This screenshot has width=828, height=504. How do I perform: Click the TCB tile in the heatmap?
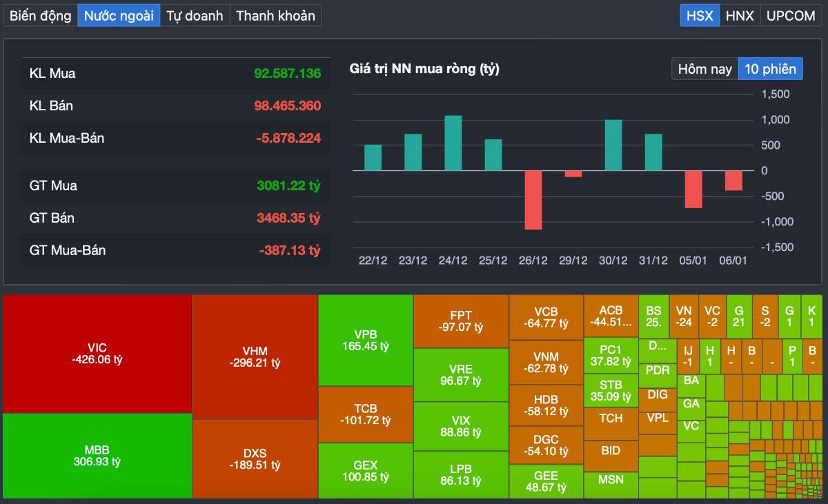365,415
